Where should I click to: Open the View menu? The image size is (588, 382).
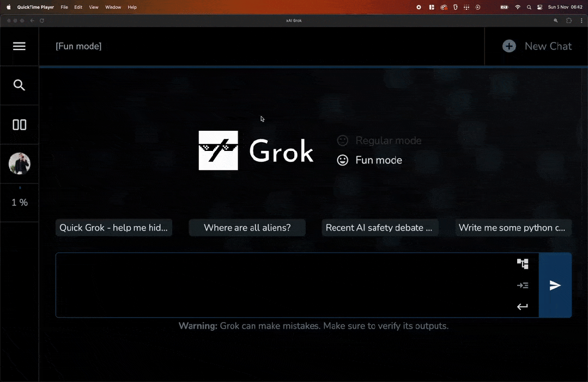click(x=93, y=7)
